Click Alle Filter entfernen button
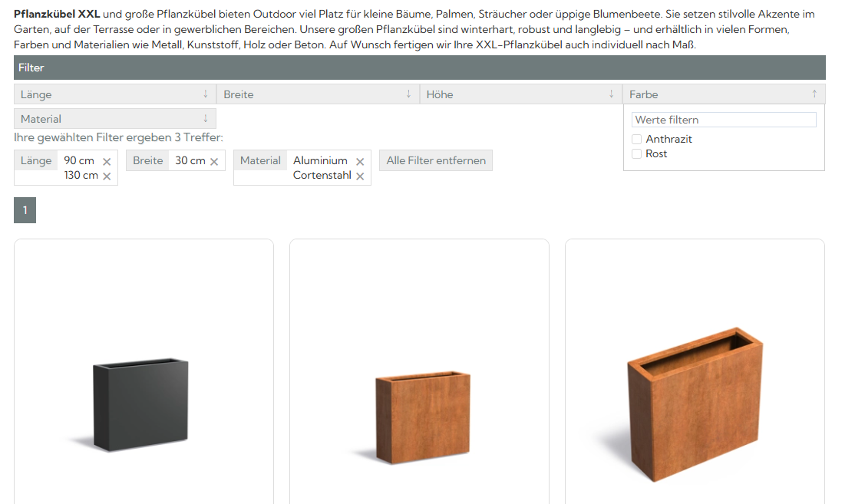The height and width of the screenshot is (504, 855). pyautogui.click(x=435, y=161)
